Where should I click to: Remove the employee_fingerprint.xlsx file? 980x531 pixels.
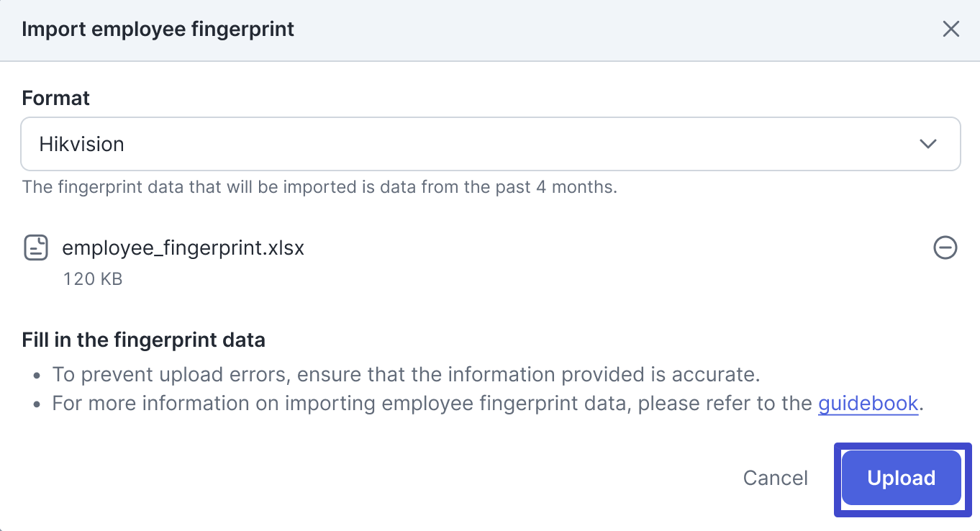click(x=945, y=248)
